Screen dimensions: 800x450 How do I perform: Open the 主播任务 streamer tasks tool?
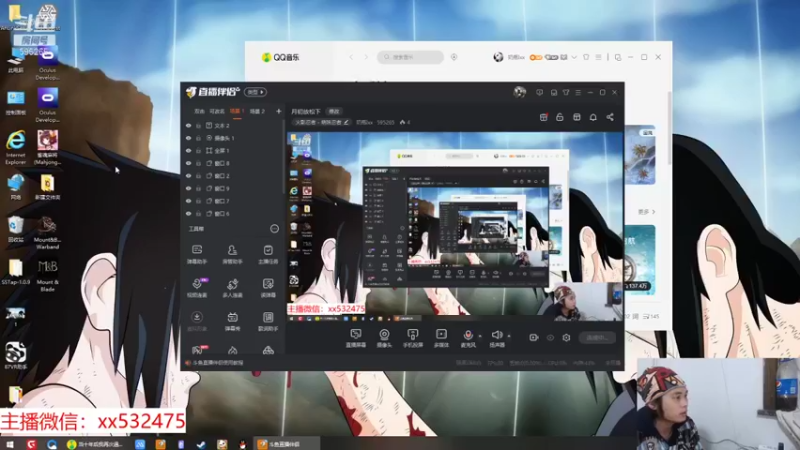coord(268,254)
